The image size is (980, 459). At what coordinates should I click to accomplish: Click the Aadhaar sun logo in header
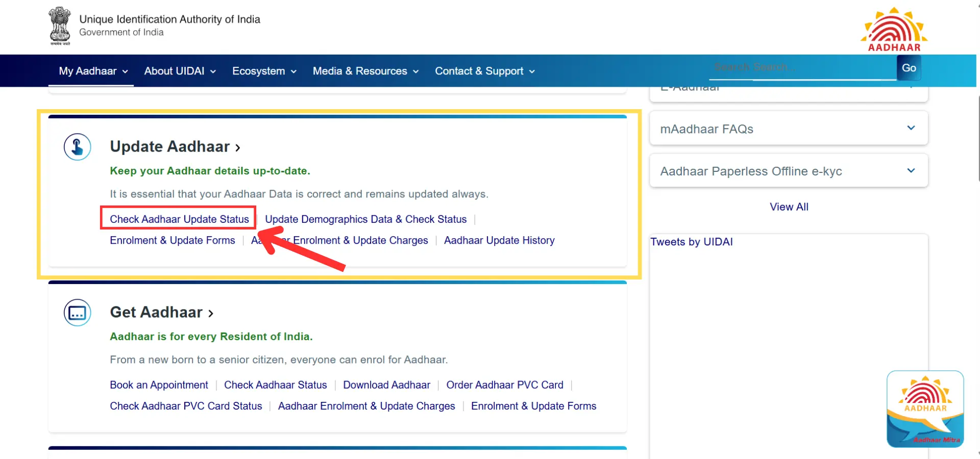tap(894, 29)
